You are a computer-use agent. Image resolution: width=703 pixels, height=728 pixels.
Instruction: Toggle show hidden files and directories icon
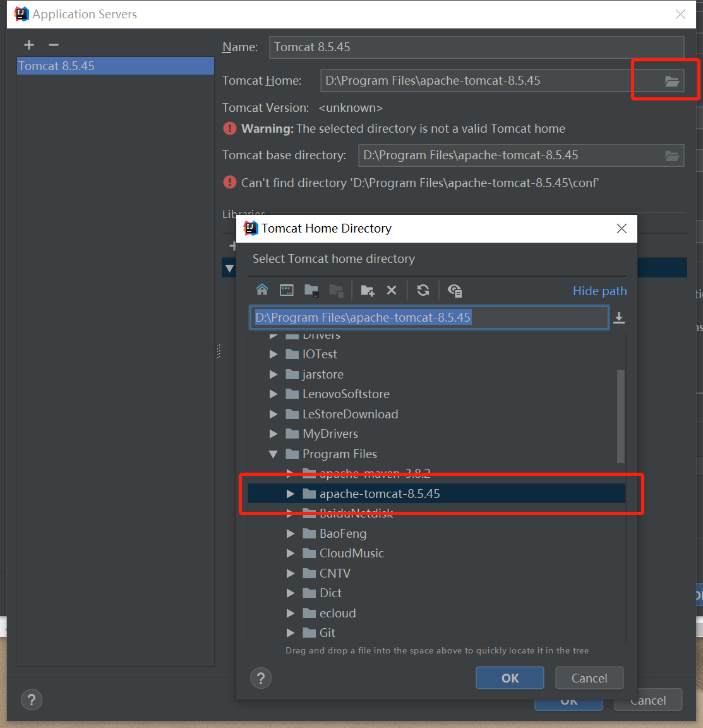[x=455, y=291]
